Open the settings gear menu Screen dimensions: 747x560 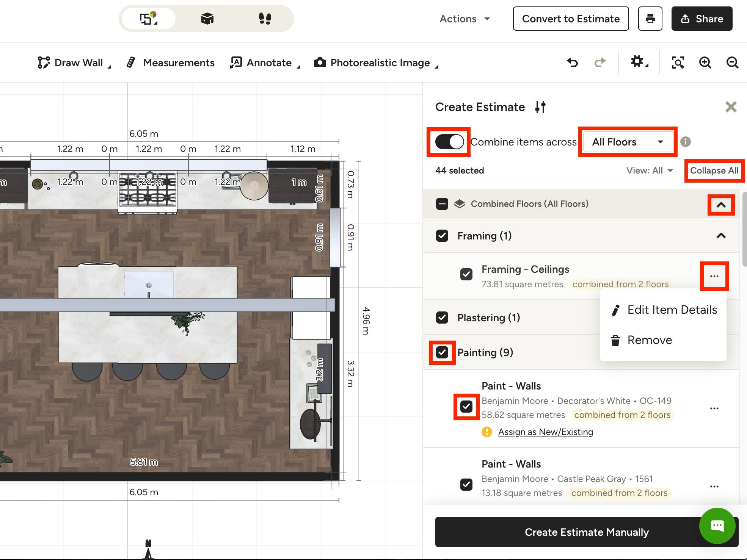coord(639,62)
